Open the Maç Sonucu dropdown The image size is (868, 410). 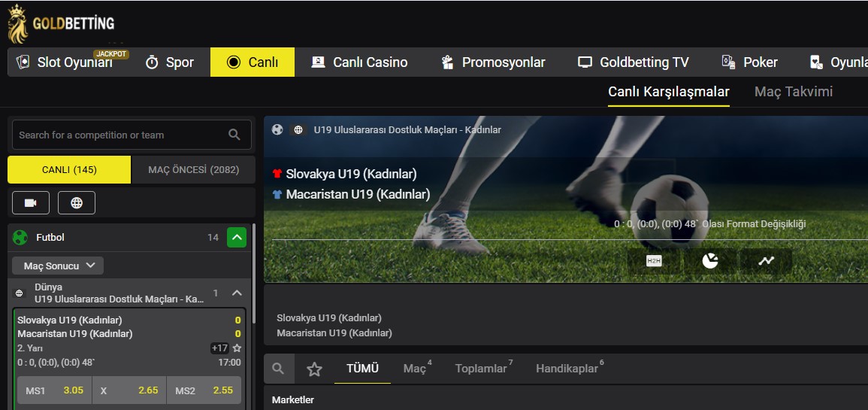(58, 266)
